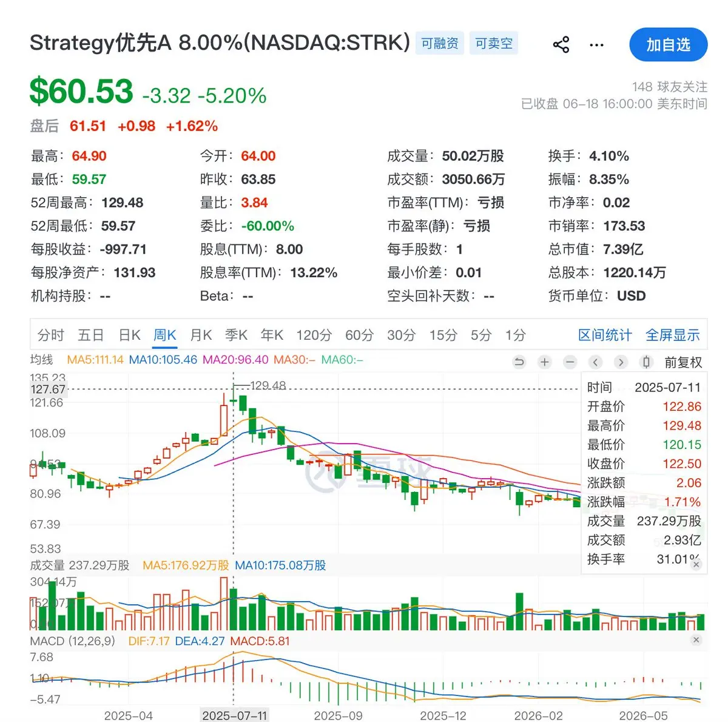Click the after-hours price 61.51
The width and height of the screenshot is (728, 722).
pos(88,126)
